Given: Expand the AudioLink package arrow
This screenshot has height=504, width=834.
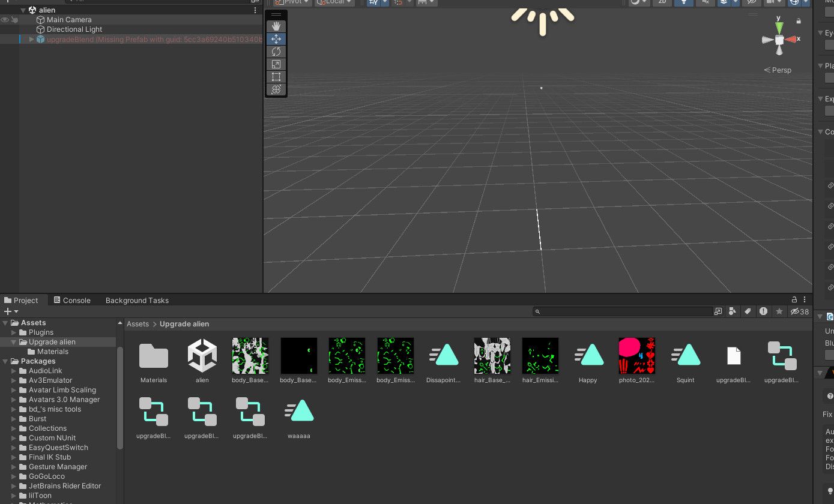Looking at the screenshot, I should [14, 371].
